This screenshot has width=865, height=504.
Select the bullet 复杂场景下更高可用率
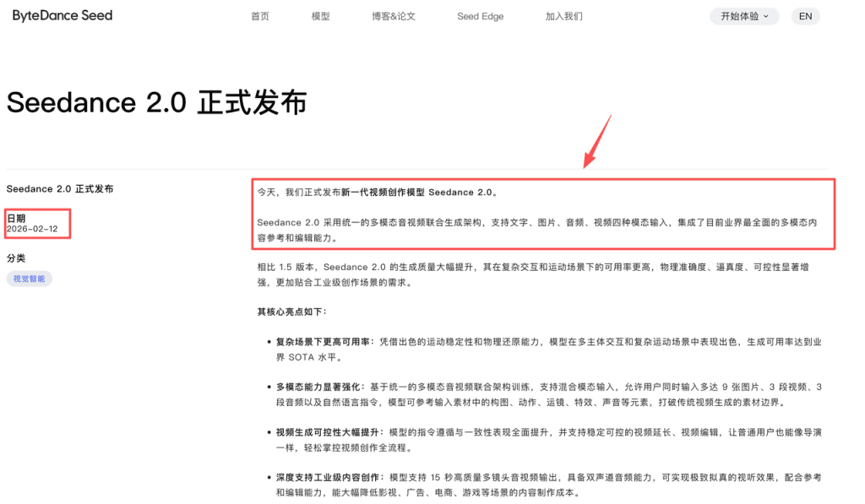click(x=549, y=350)
